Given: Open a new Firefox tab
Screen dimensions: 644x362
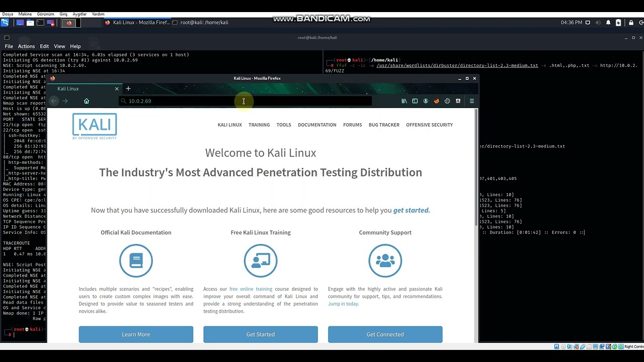Looking at the screenshot, I should pyautogui.click(x=128, y=89).
